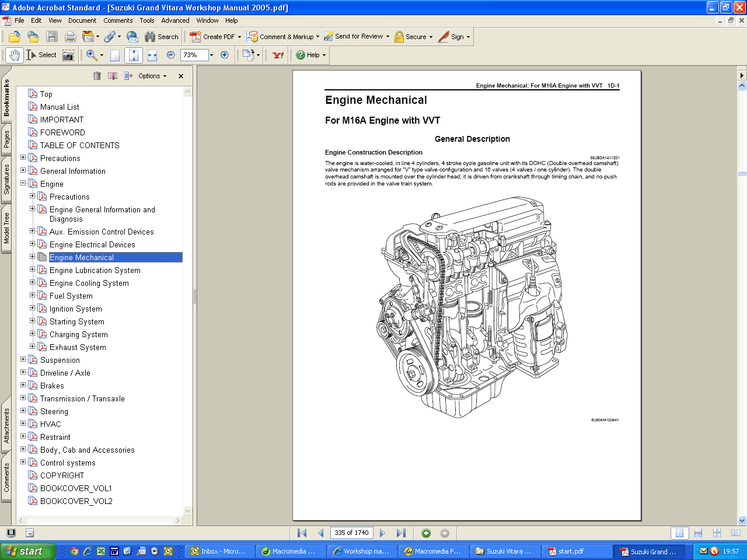Select Continuous - Facing layout icon
This screenshot has height=560, width=747.
(x=717, y=533)
